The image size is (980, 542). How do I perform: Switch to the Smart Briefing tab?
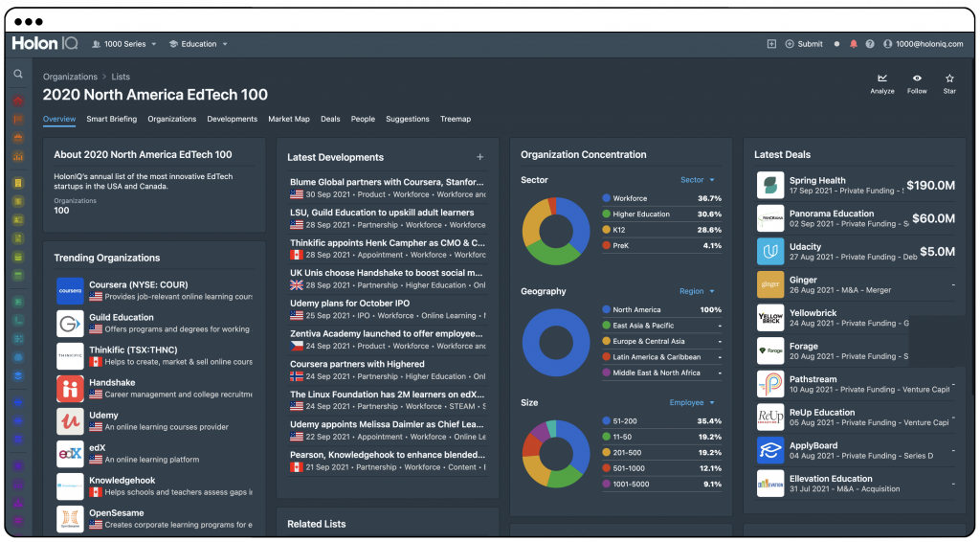click(x=111, y=119)
